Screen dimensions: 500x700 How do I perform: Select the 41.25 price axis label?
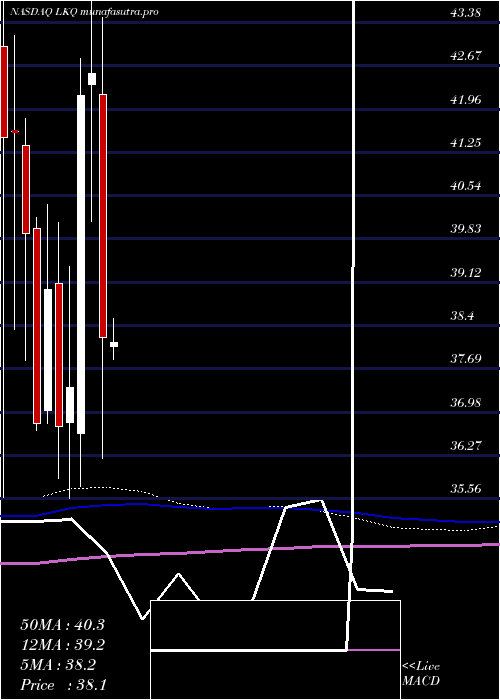[x=466, y=142]
